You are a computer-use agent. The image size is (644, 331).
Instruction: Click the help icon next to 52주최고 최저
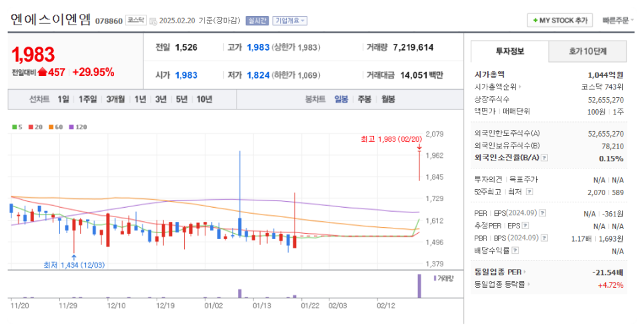[529, 192]
